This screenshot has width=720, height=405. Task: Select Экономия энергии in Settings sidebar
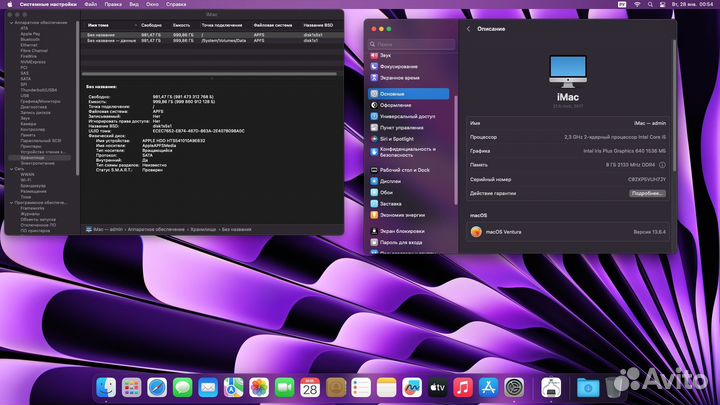[x=409, y=215]
